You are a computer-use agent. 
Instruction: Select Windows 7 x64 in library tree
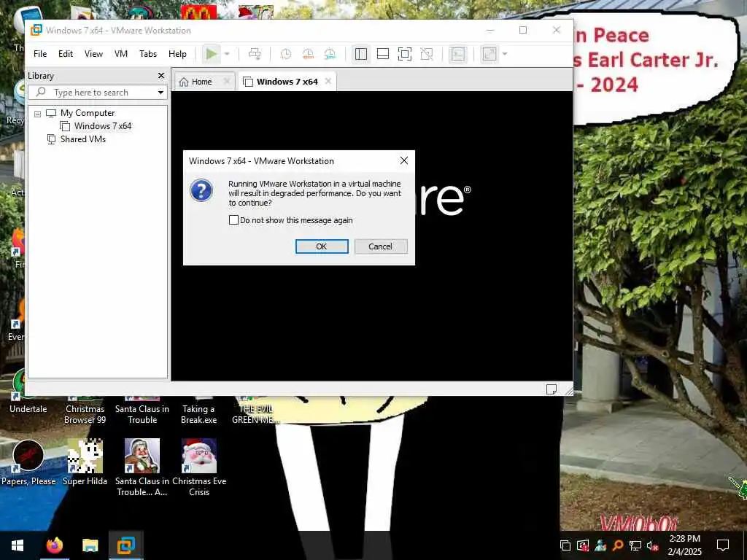pos(102,126)
